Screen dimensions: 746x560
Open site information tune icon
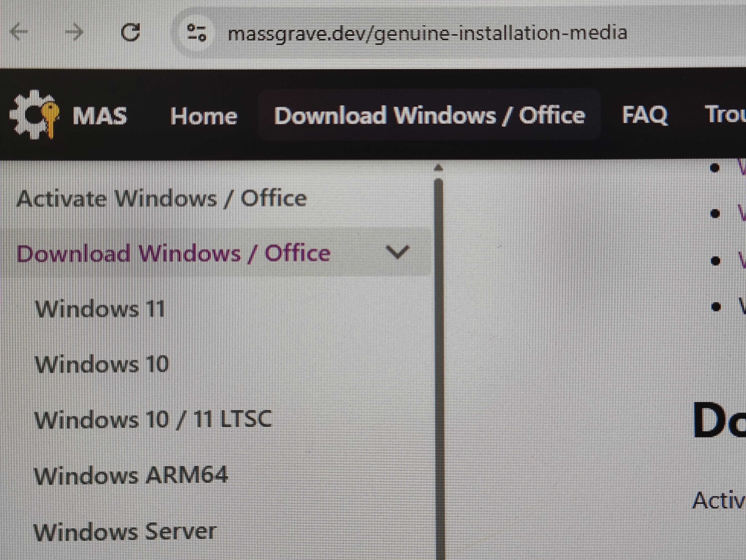point(197,33)
